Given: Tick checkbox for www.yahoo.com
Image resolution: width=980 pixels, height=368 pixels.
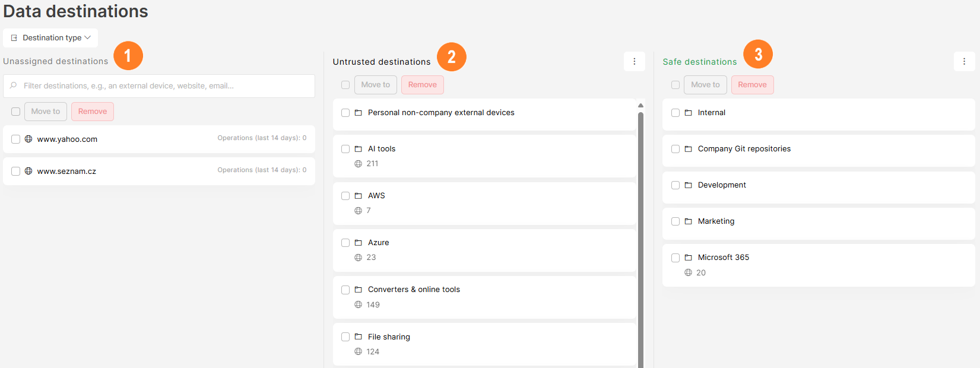Looking at the screenshot, I should tap(15, 139).
